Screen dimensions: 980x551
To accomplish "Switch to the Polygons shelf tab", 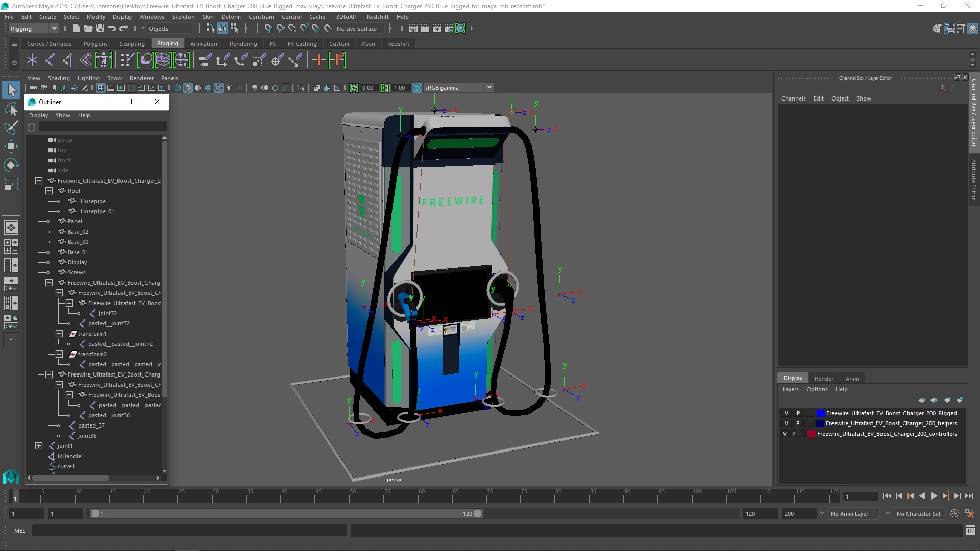I will click(x=95, y=44).
